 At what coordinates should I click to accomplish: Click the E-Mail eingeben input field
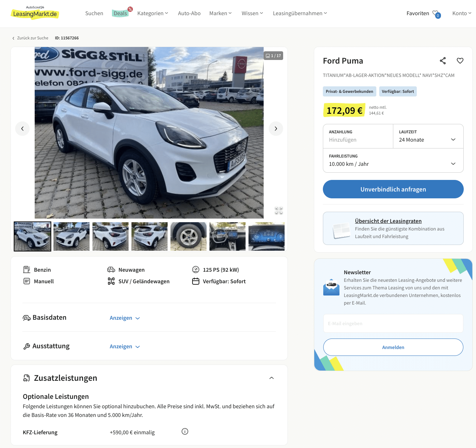point(393,323)
